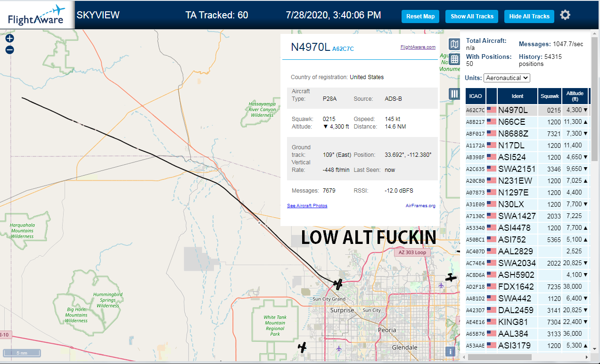The width and height of the screenshot is (600, 364).
Task: Click the N4970L title in the info popup
Action: pyautogui.click(x=310, y=47)
